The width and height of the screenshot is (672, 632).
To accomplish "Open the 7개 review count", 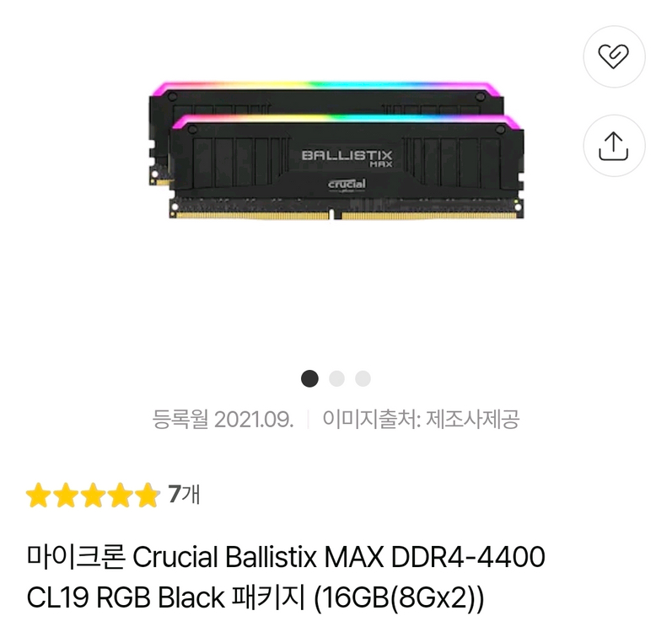I will click(x=184, y=495).
